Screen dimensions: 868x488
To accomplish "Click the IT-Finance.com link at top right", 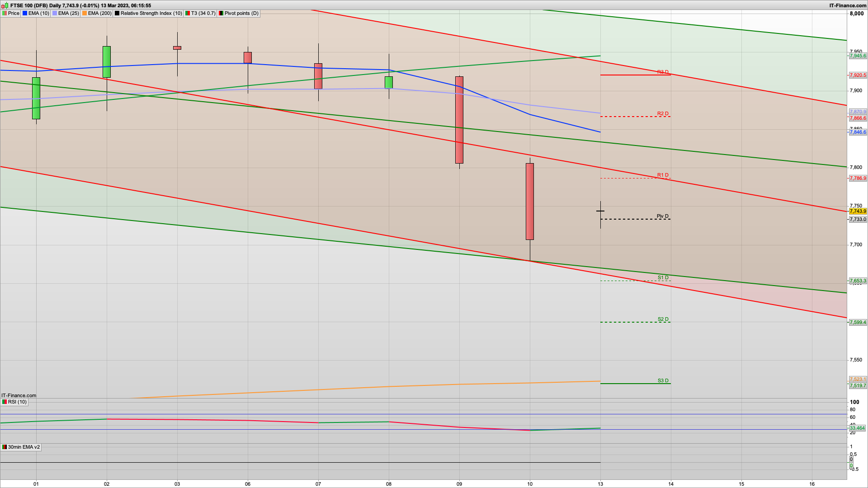I will [x=848, y=5].
